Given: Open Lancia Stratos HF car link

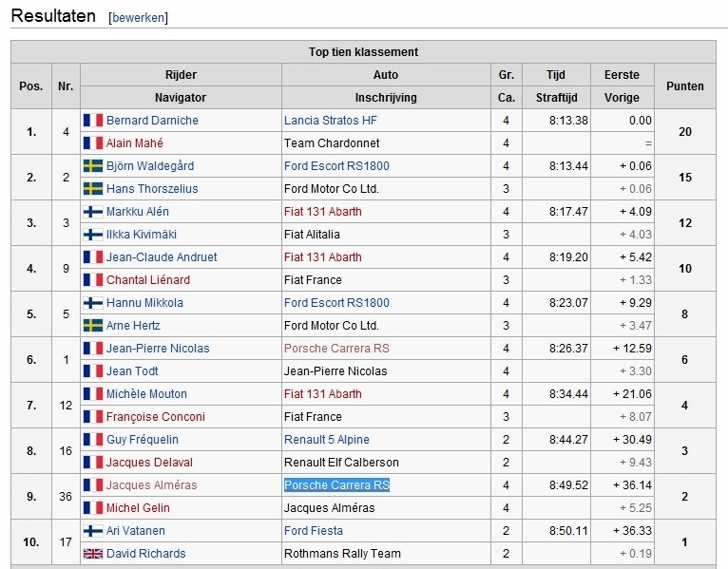Looking at the screenshot, I should (x=331, y=121).
